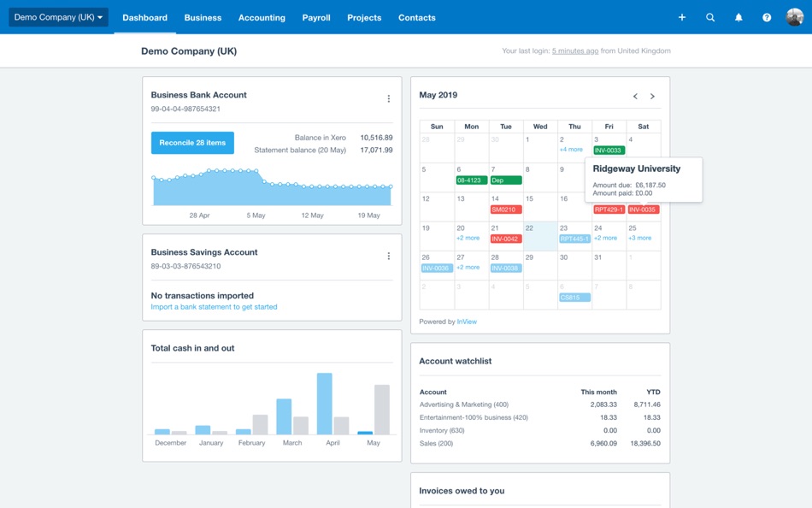The height and width of the screenshot is (508, 812).
Task: Expand '+3 more' items on May 25
Action: coord(639,238)
